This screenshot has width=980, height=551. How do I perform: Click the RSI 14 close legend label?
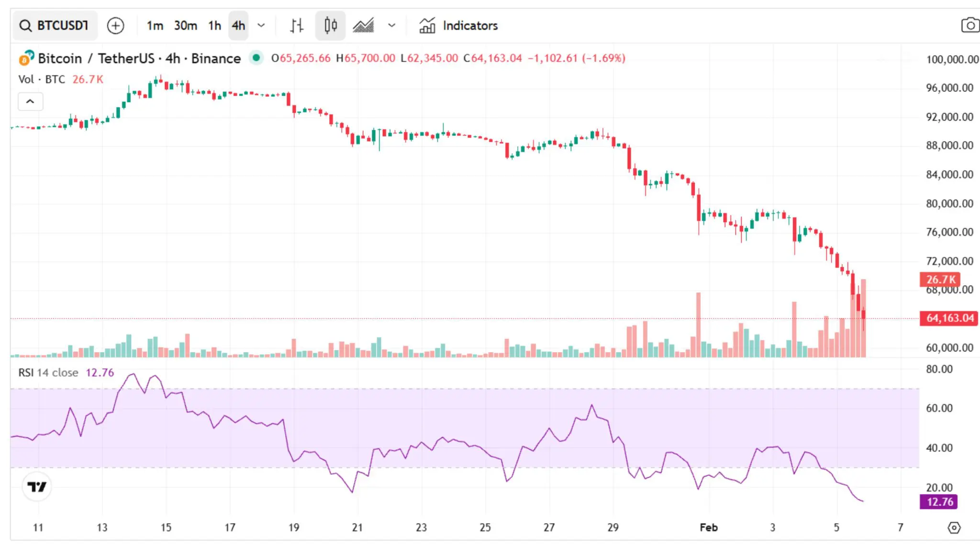pyautogui.click(x=48, y=372)
